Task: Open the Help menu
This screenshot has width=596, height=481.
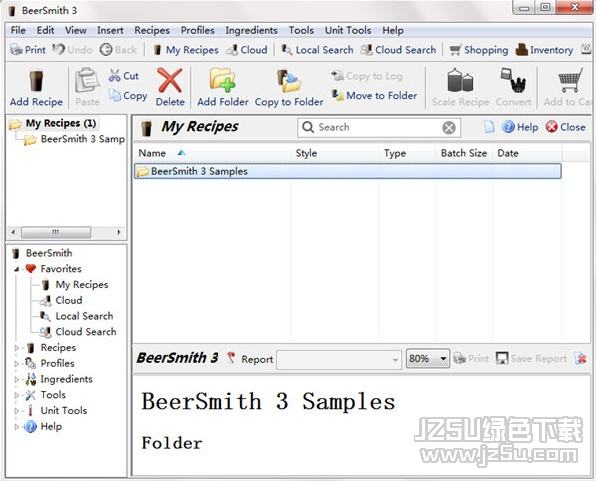Action: pos(393,30)
